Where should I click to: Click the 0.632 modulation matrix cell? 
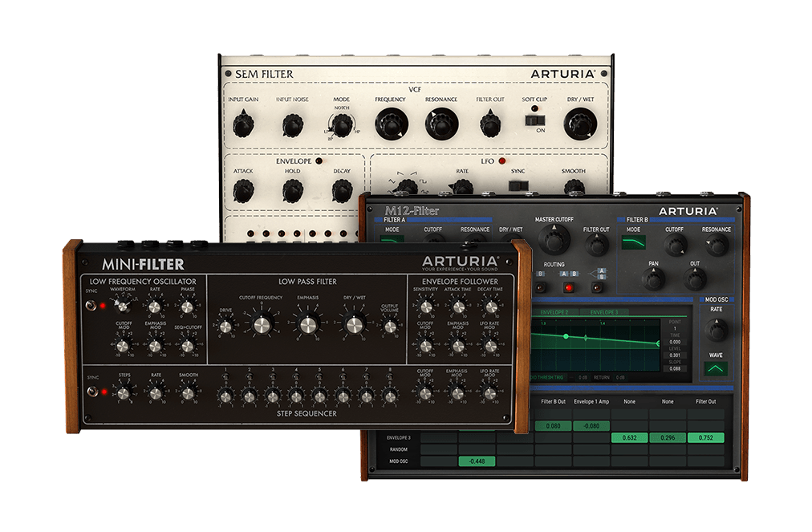point(629,438)
